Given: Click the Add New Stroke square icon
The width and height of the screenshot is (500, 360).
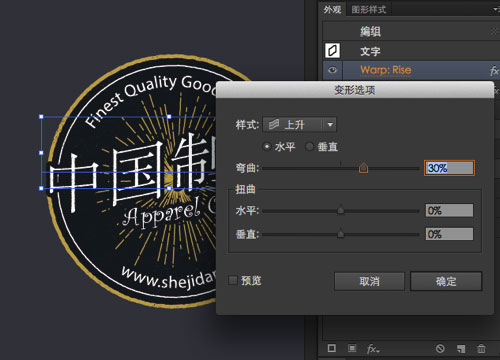Looking at the screenshot, I should coord(332,348).
